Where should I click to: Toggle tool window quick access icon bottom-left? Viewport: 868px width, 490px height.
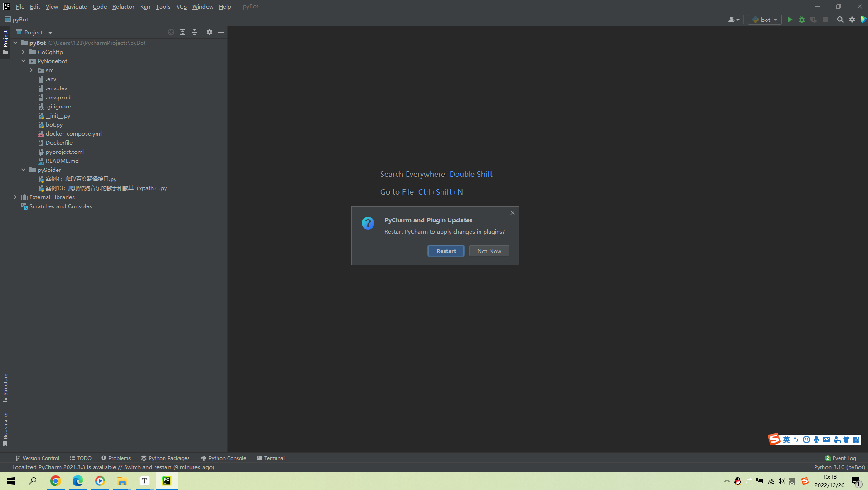pos(5,467)
